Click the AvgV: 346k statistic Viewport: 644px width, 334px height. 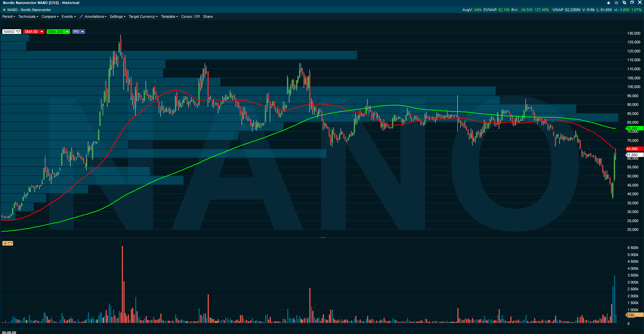coord(472,10)
